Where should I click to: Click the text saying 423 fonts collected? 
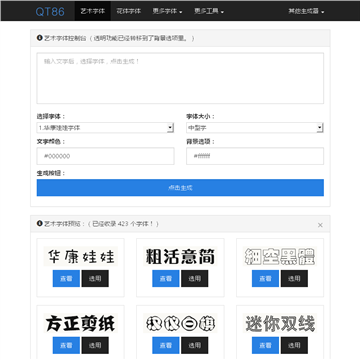(x=123, y=224)
